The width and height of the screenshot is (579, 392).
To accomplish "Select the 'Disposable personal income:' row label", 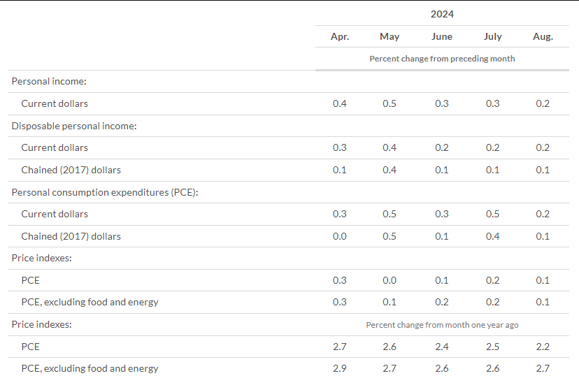I will click(x=73, y=126).
